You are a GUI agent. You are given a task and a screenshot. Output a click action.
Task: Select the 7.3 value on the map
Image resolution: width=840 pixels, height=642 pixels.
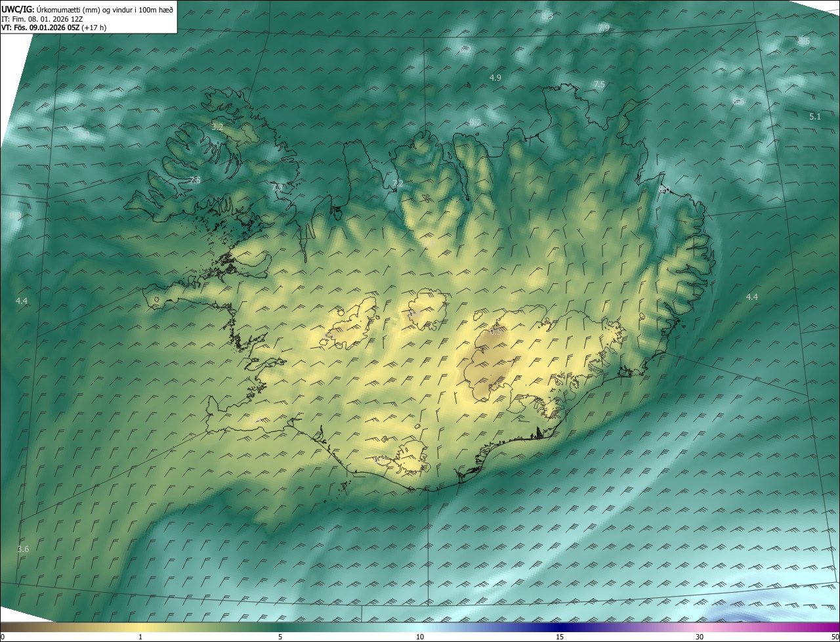(278, 188)
